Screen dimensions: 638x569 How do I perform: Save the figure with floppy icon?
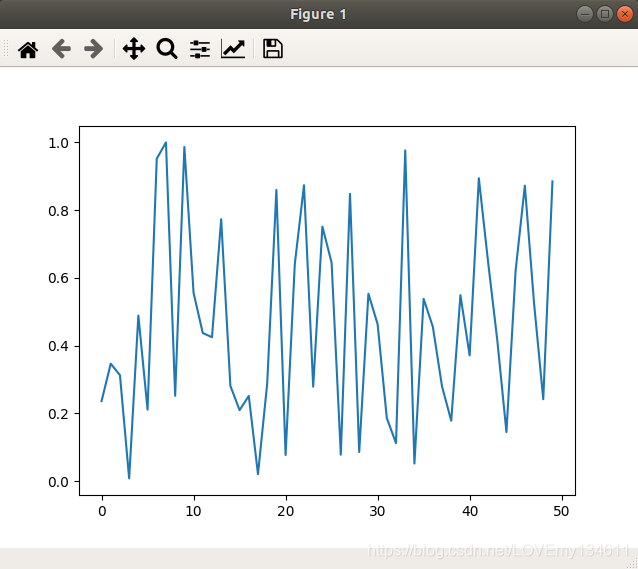(273, 49)
